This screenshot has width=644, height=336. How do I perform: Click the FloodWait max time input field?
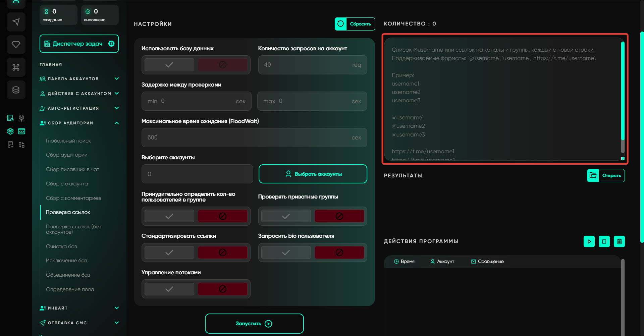tap(248, 138)
